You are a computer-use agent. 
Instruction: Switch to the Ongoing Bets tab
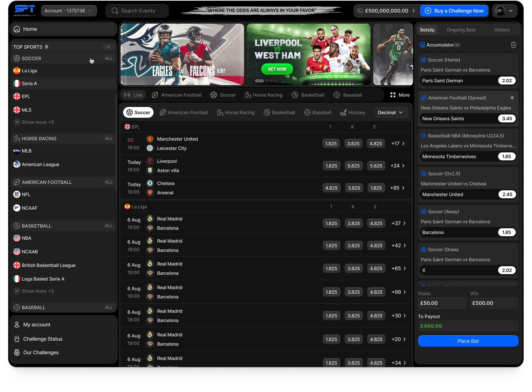(461, 30)
